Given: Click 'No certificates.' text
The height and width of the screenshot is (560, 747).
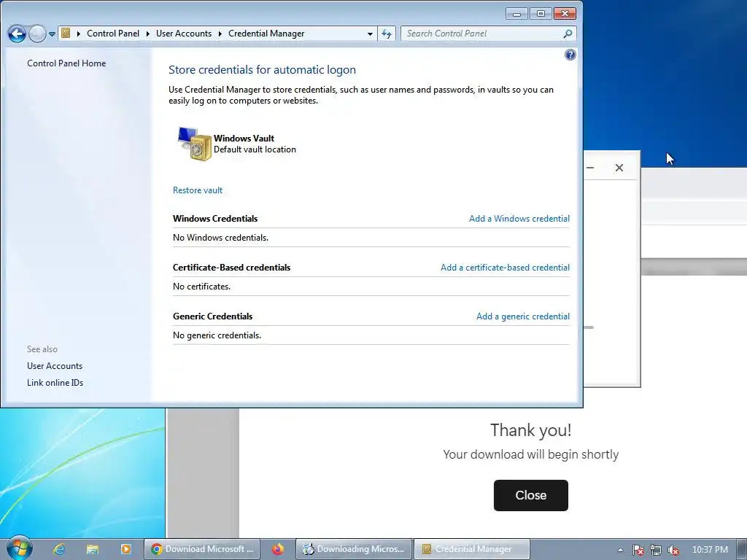Looking at the screenshot, I should pyautogui.click(x=201, y=287).
